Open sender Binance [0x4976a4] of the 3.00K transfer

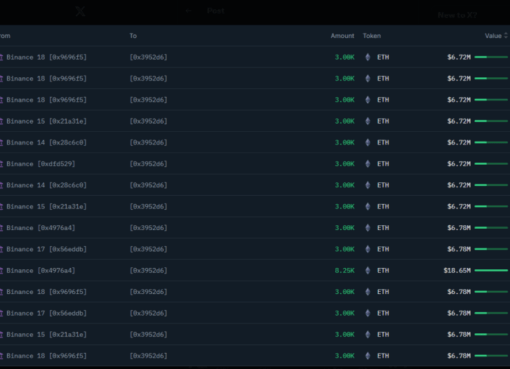pos(41,228)
